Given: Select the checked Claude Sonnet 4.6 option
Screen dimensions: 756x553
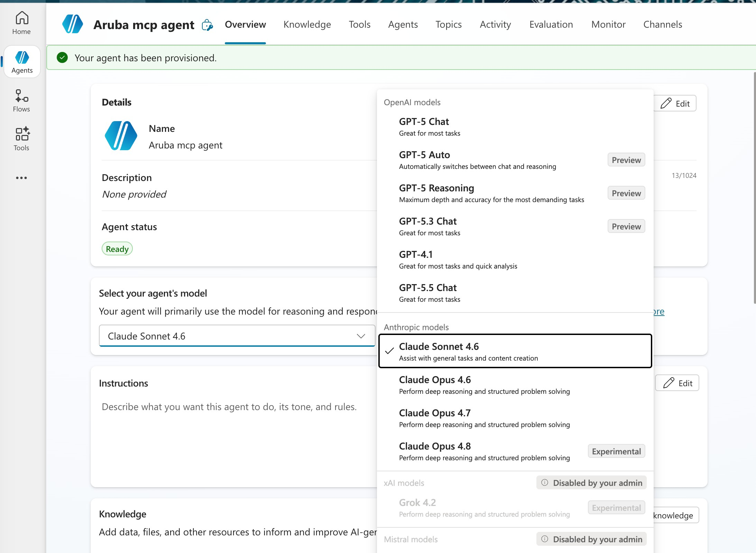Looking at the screenshot, I should 515,351.
